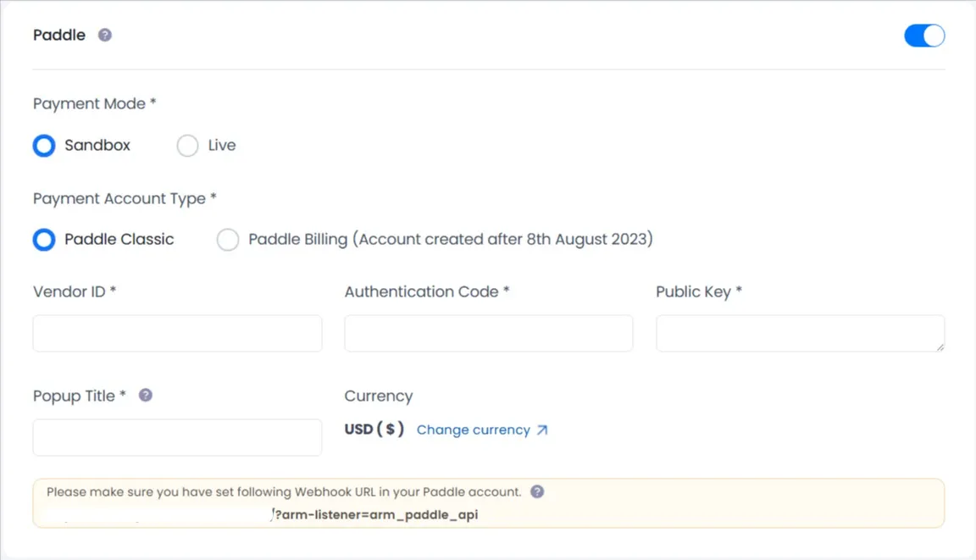Click the Paddle Classic option label
The image size is (976, 560).
(x=119, y=239)
